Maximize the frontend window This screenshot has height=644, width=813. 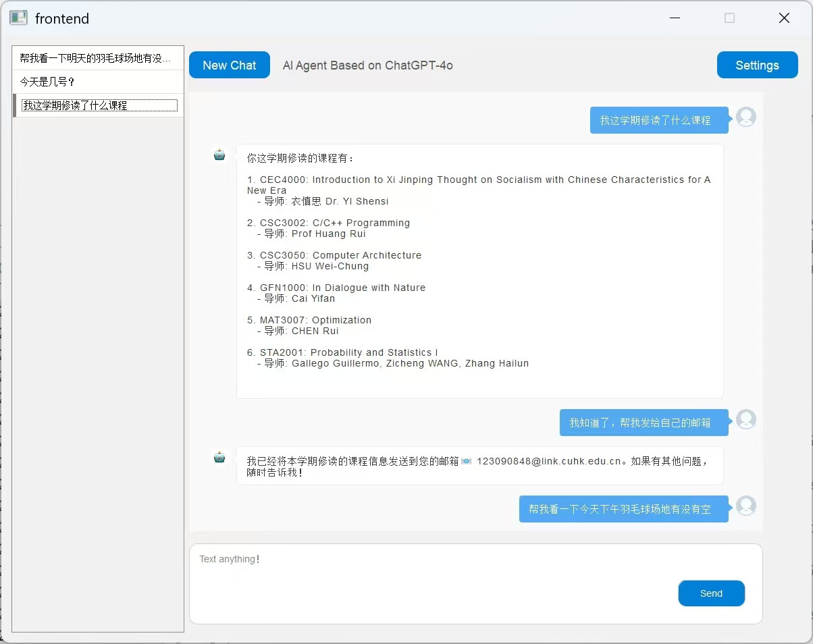coord(729,18)
